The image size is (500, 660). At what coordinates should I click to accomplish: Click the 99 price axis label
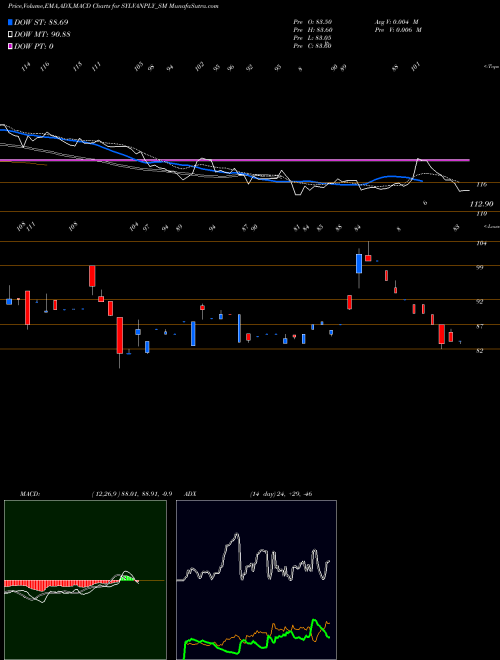point(480,267)
